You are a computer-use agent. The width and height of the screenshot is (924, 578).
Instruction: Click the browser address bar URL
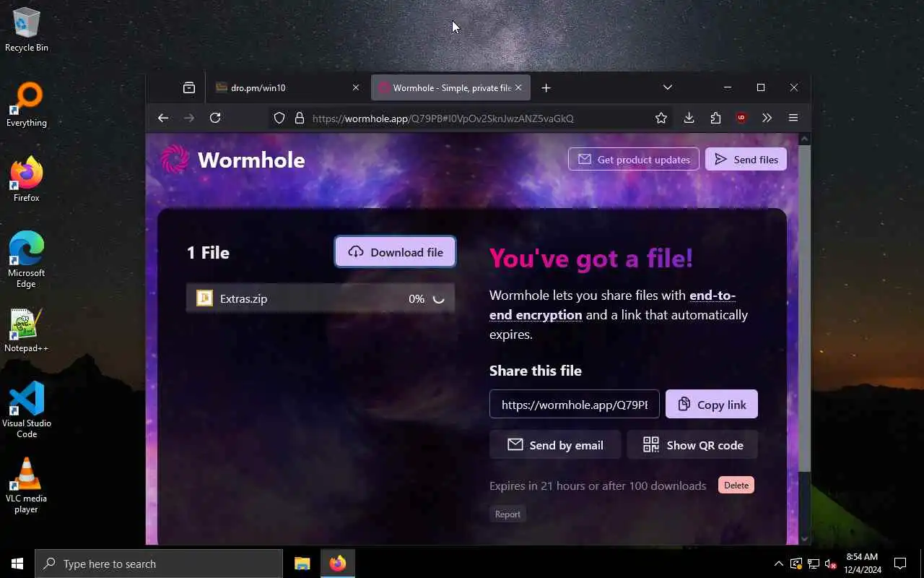pyautogui.click(x=443, y=118)
